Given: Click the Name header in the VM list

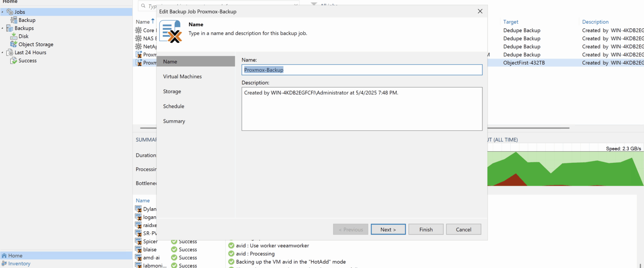Looking at the screenshot, I should [143, 200].
